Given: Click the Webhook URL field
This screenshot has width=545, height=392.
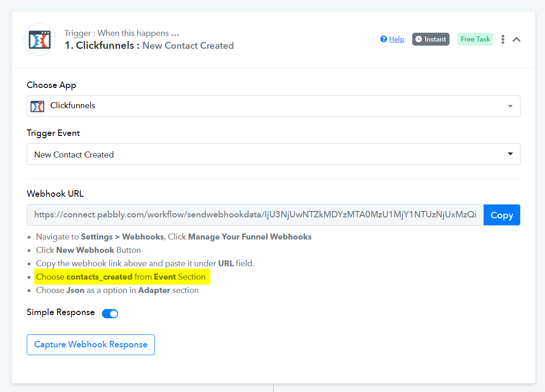Looking at the screenshot, I should click(x=255, y=215).
